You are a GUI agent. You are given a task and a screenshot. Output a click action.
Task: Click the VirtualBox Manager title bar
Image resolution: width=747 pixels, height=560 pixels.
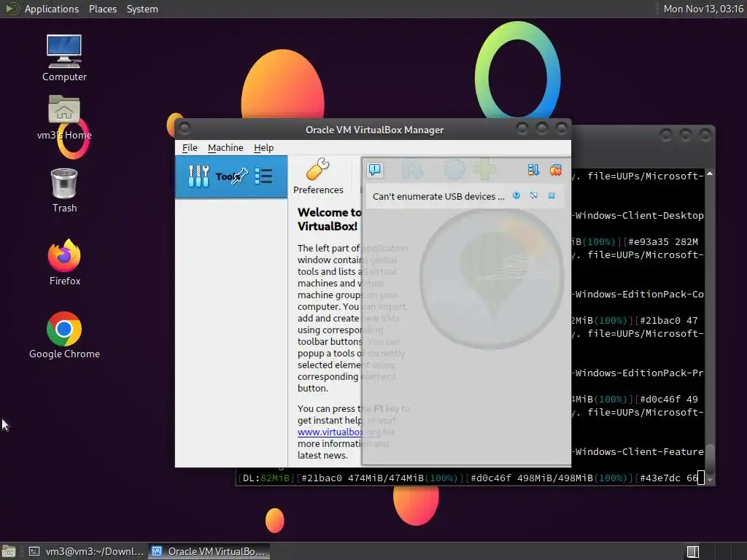374,130
